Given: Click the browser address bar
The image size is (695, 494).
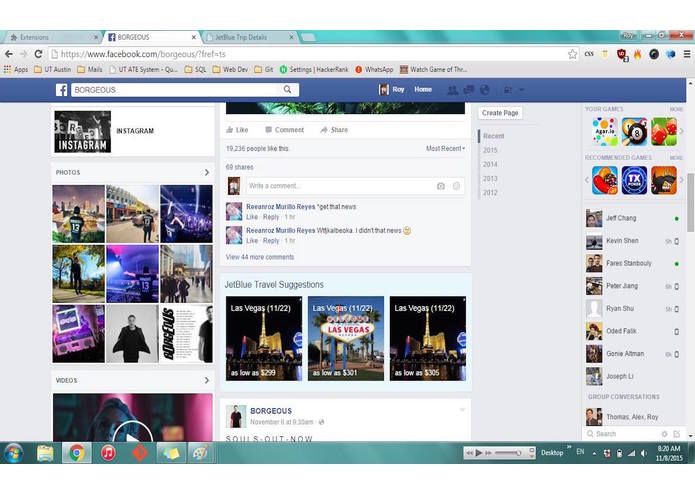Looking at the screenshot, I should point(308,54).
